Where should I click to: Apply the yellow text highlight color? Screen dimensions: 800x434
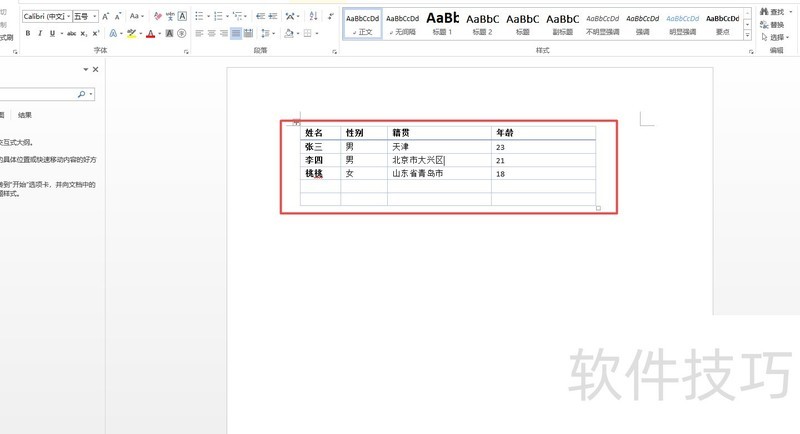(132, 33)
